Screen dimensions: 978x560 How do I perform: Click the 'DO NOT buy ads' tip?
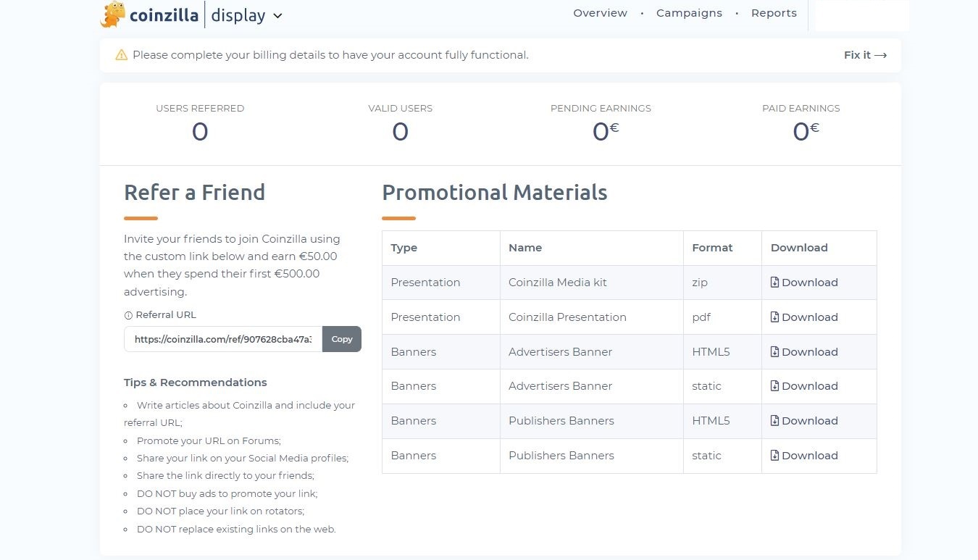(x=227, y=493)
